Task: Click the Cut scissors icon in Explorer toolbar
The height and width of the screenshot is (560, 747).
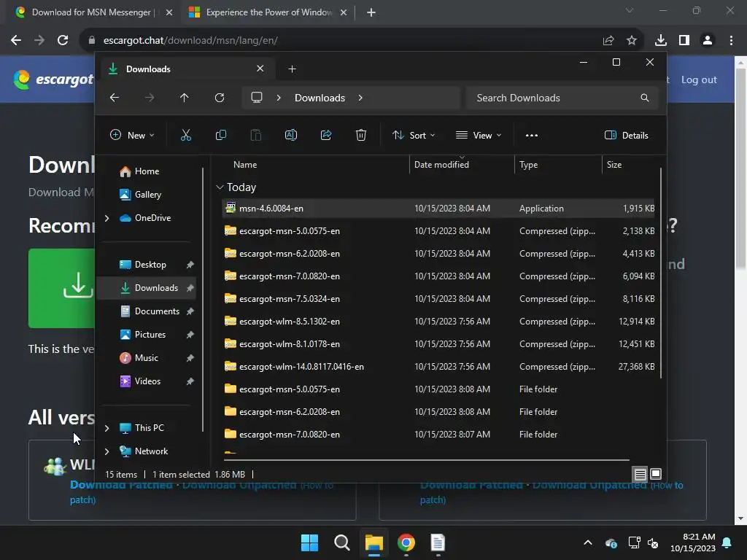Action: [186, 135]
